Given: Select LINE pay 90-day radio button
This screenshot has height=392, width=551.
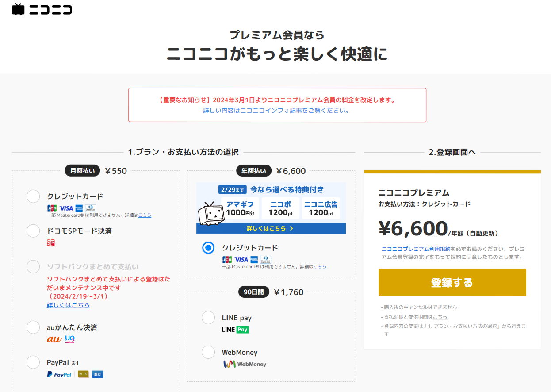Looking at the screenshot, I should [208, 318].
